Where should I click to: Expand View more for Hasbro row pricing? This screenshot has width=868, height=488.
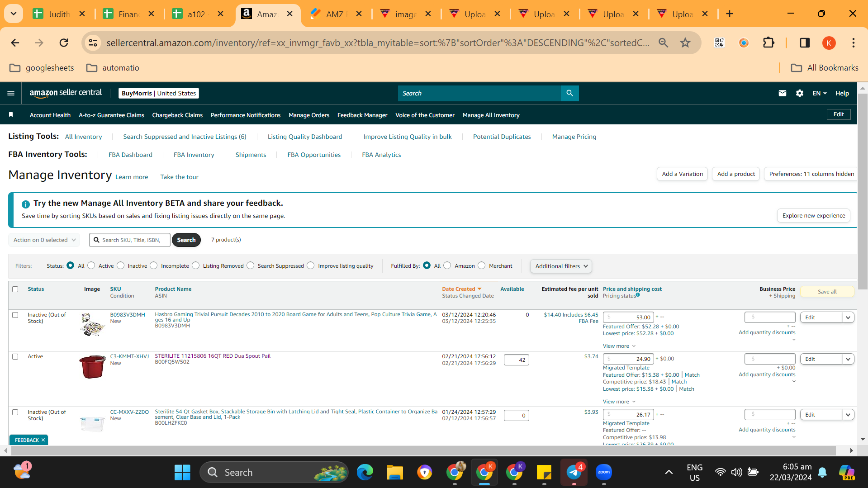(619, 346)
